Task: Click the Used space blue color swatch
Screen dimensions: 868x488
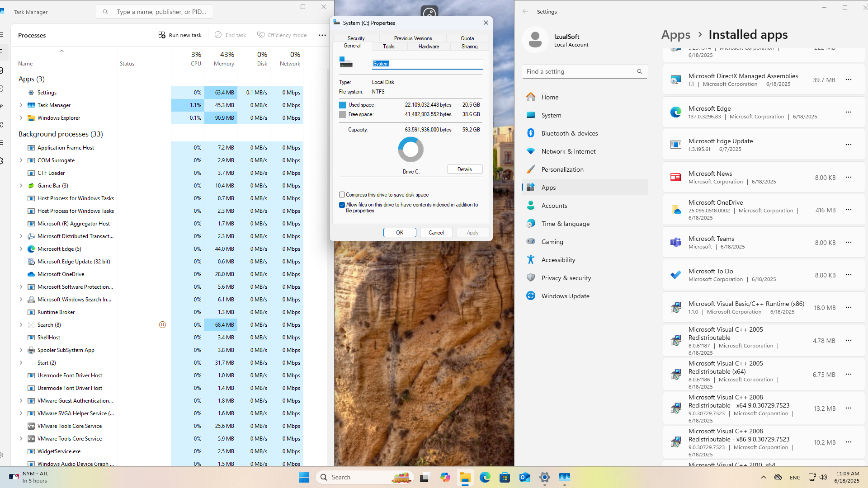Action: click(x=343, y=105)
